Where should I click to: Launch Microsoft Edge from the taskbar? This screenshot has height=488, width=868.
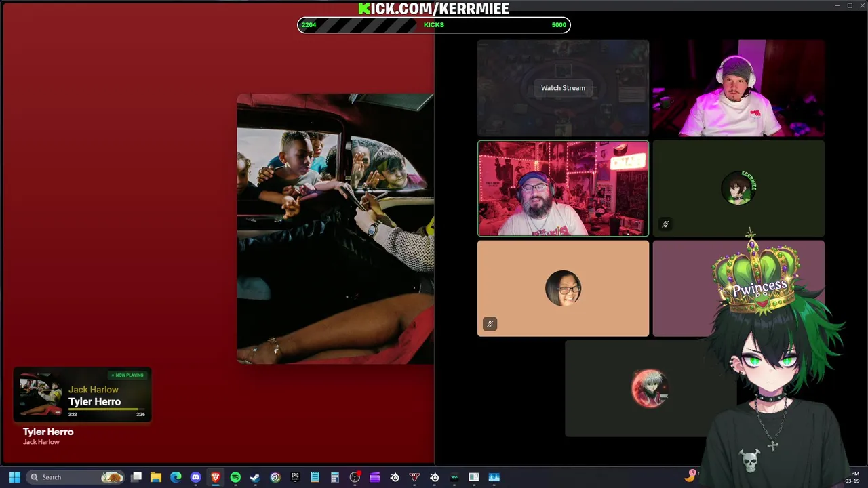pyautogui.click(x=176, y=477)
